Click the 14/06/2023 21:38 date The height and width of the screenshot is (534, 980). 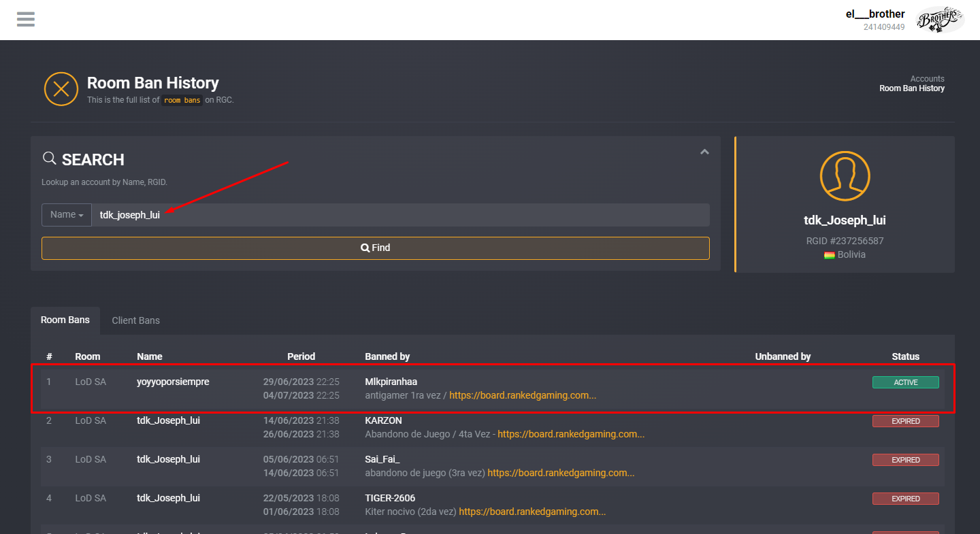(301, 420)
